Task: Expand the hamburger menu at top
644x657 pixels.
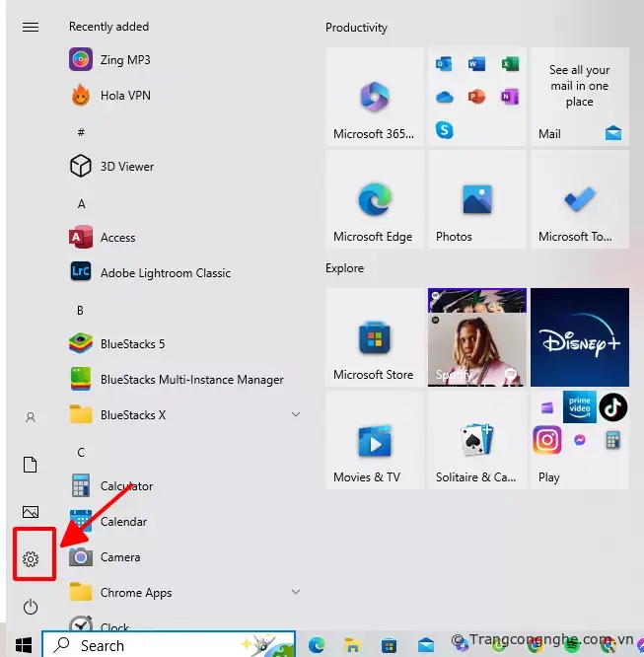Action: [x=31, y=27]
